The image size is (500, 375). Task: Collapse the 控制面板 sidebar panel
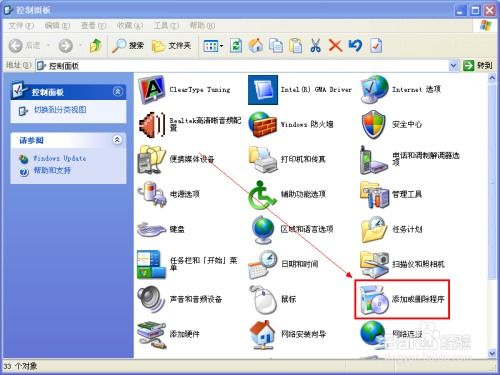tap(117, 91)
